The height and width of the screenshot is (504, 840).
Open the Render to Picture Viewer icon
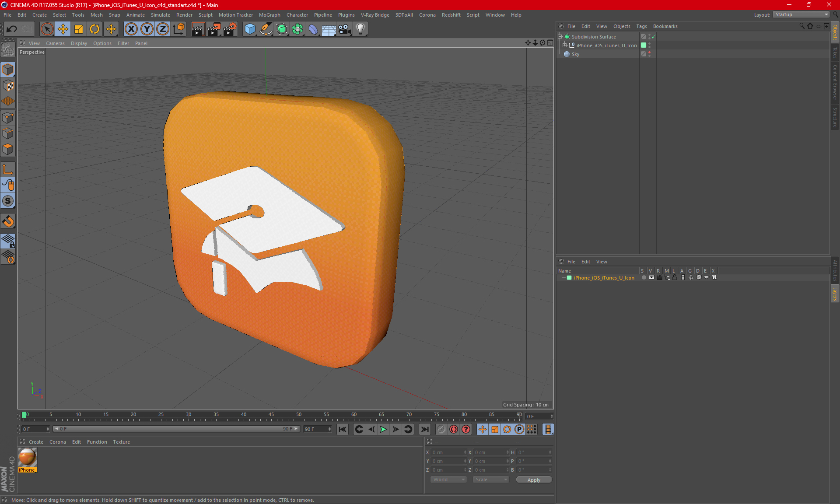click(x=214, y=29)
